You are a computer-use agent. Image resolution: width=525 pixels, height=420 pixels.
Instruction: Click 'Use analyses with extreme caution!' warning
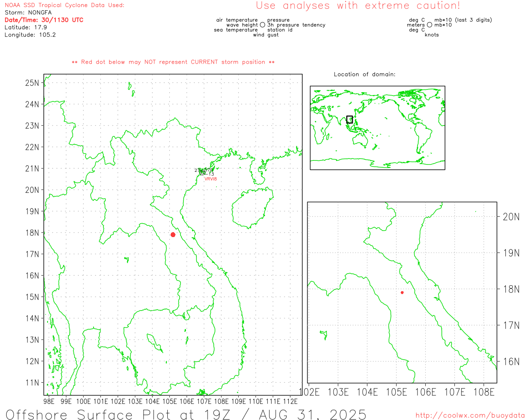click(358, 5)
